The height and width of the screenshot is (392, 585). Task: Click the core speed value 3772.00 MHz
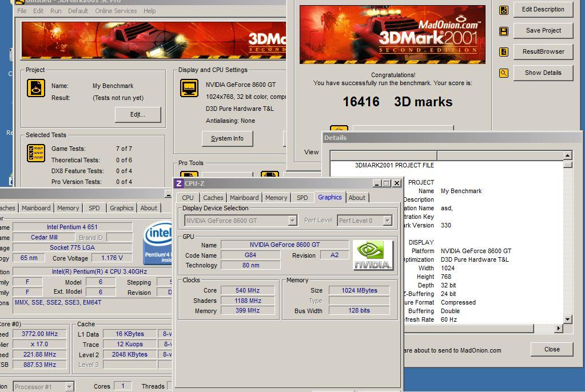tap(39, 334)
